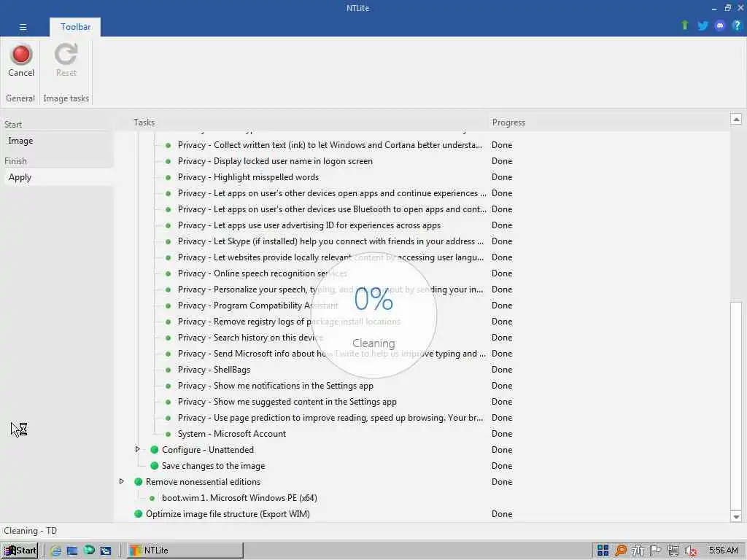Select 'Show me notifications in the Settings app'
The image size is (747, 560).
[x=275, y=386]
